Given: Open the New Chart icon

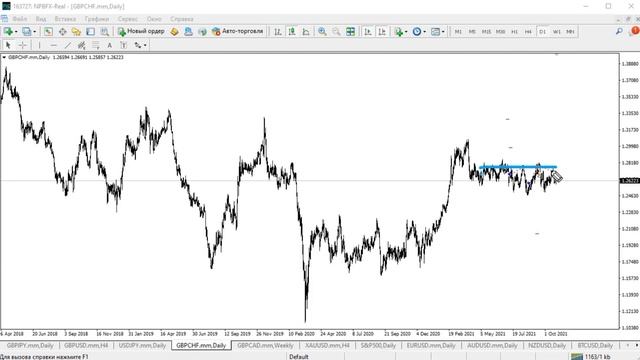Looking at the screenshot, I should tap(8, 31).
